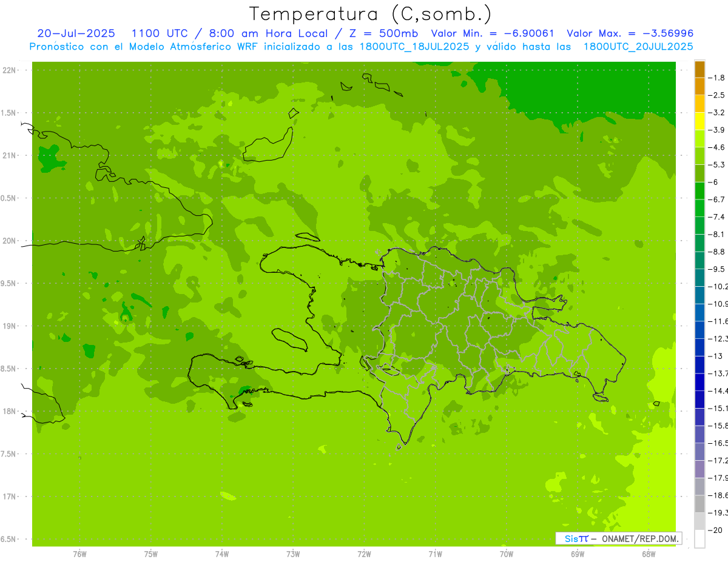Click the "70W" longitude axis label
Viewport: 728px width, 562px height.
click(506, 554)
